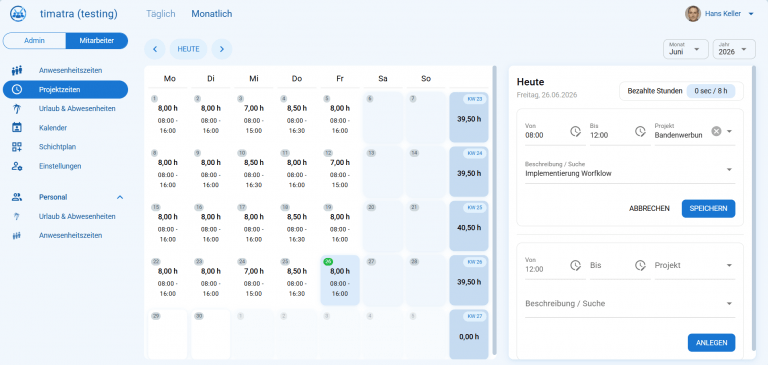Click Hans Keller profile avatar

coord(693,14)
